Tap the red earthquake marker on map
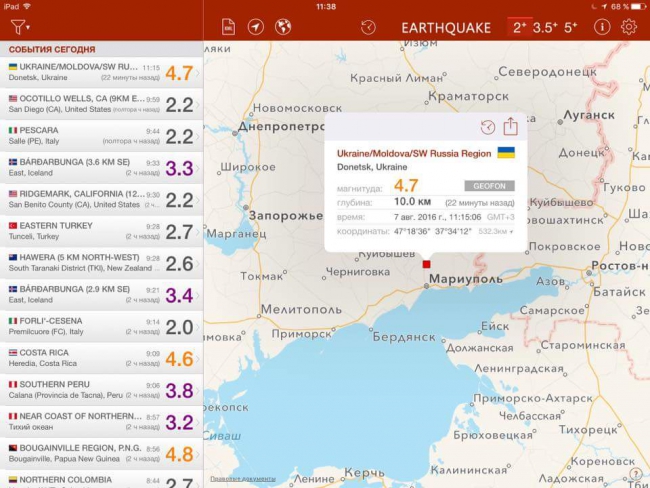650x488 pixels. click(426, 264)
